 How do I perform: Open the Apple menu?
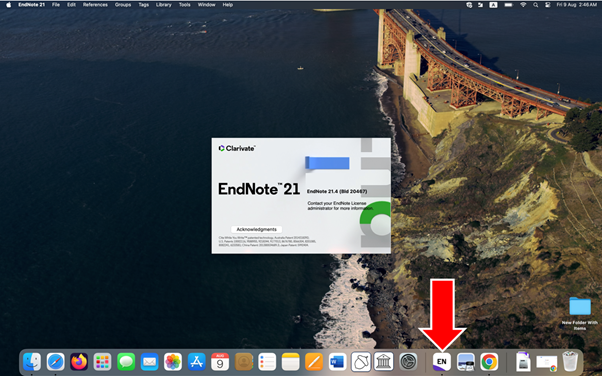coord(8,5)
